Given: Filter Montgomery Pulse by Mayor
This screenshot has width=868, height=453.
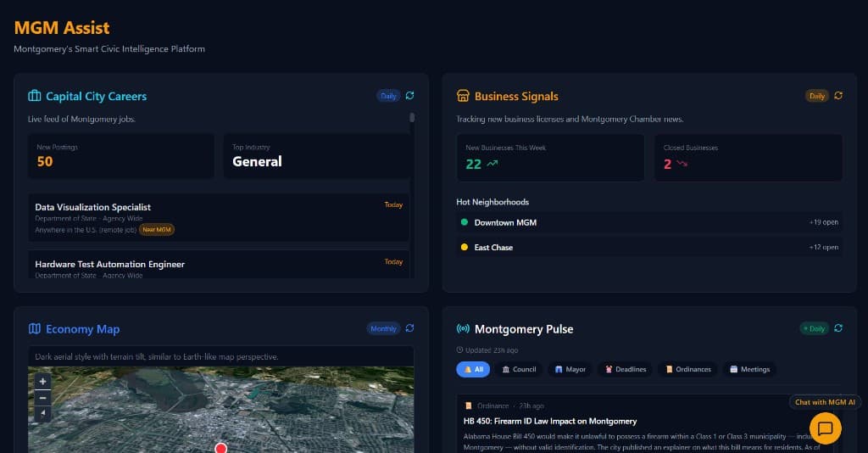Looking at the screenshot, I should pos(570,369).
